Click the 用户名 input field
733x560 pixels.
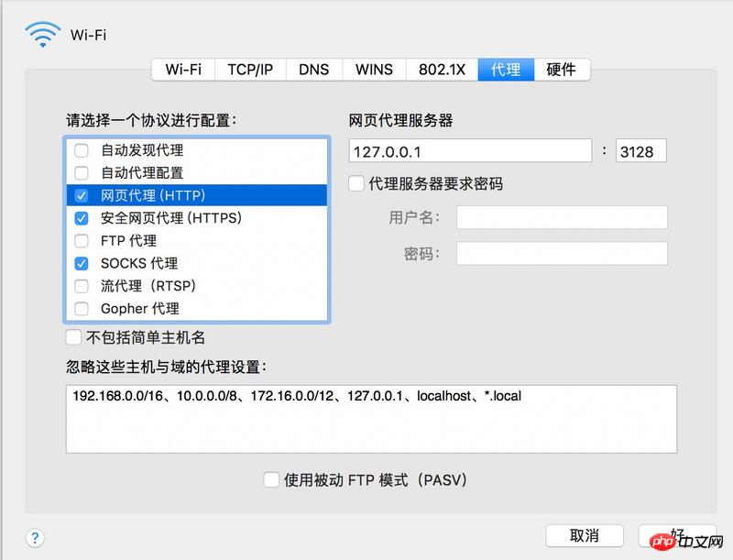point(562,217)
